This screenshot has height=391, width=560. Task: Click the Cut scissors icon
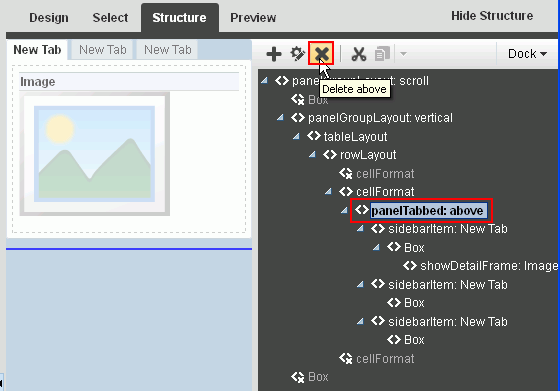click(x=359, y=54)
